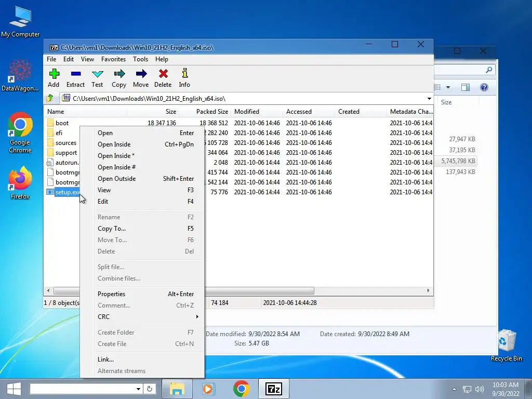Viewport: 532px width, 399px height.
Task: Click the taskbar address input field
Action: 83,389
